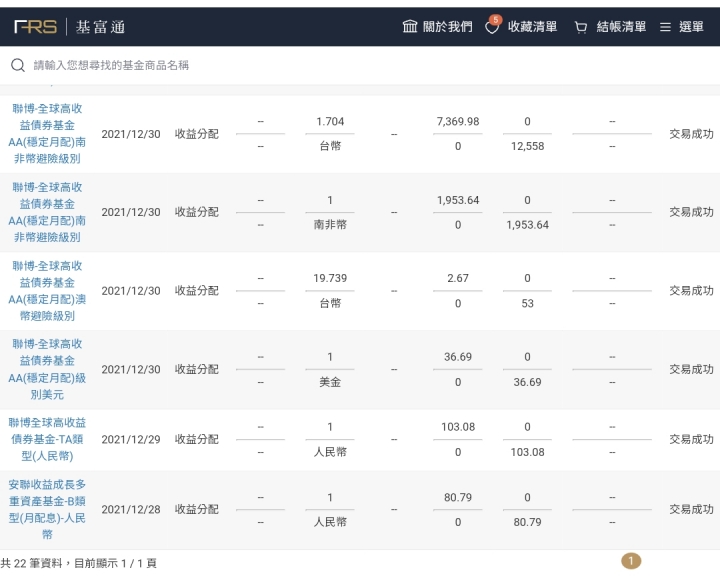Open the 收藏清單 heart icon
720x578 pixels.
tap(492, 28)
